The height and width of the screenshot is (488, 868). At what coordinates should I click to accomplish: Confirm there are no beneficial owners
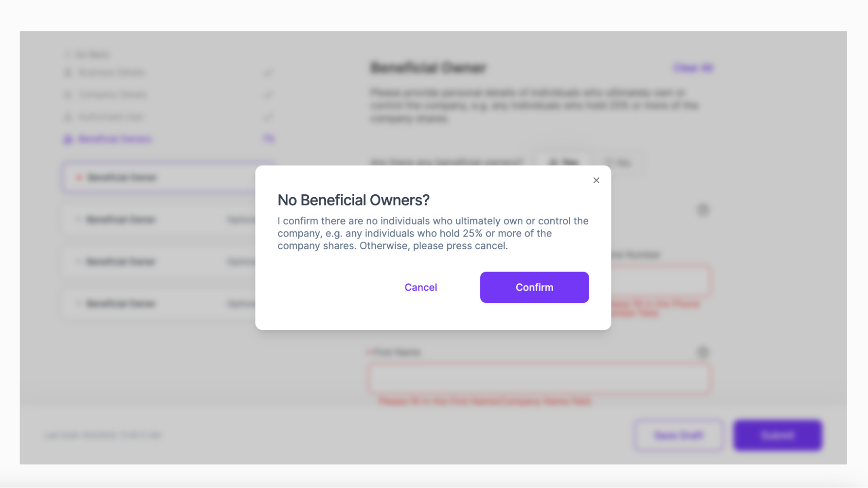pyautogui.click(x=534, y=287)
